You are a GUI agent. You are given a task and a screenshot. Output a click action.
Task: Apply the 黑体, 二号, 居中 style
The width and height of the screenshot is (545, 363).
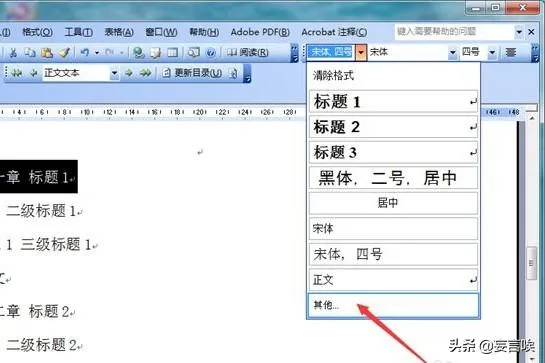[393, 178]
